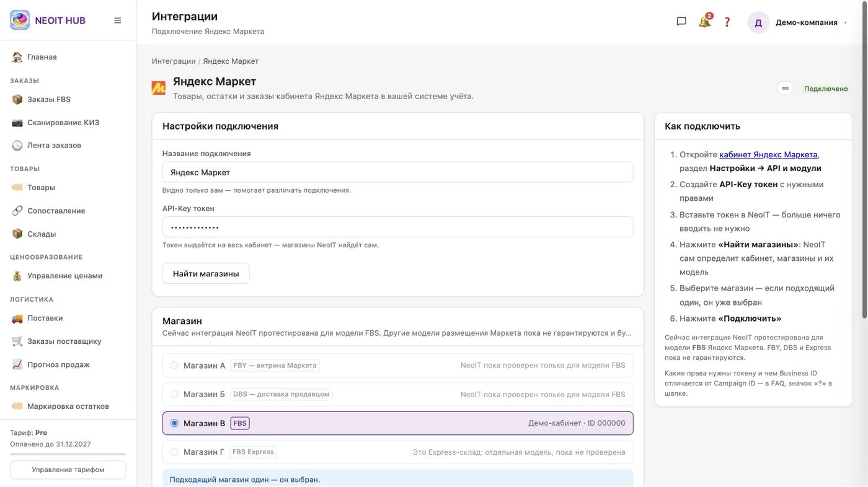The height and width of the screenshot is (487, 868).
Task: Click the camera icon beside Сканирование КИЗ
Action: pyautogui.click(x=17, y=123)
